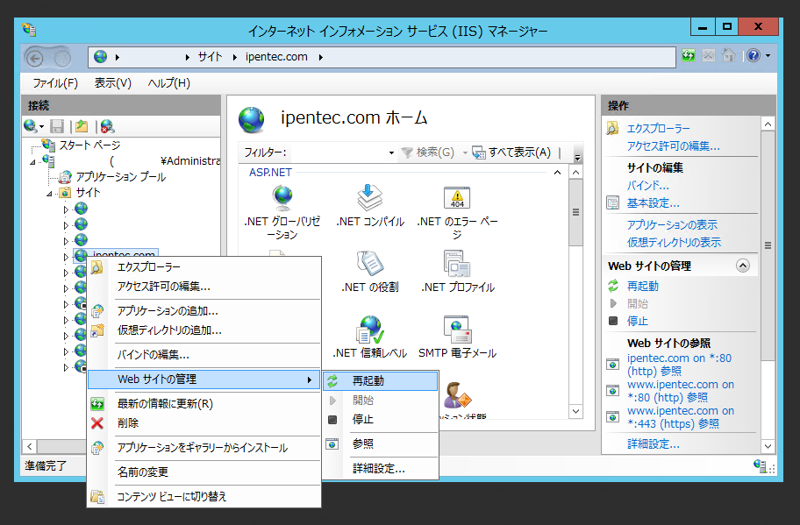Collapse the Web サイトの管理 actions section
Viewport: 800px width, 525px height.
[743, 265]
